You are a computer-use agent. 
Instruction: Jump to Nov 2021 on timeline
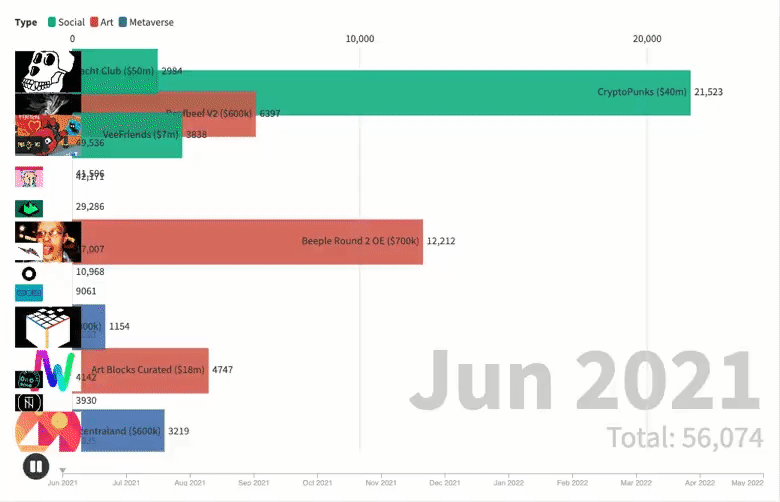(381, 483)
